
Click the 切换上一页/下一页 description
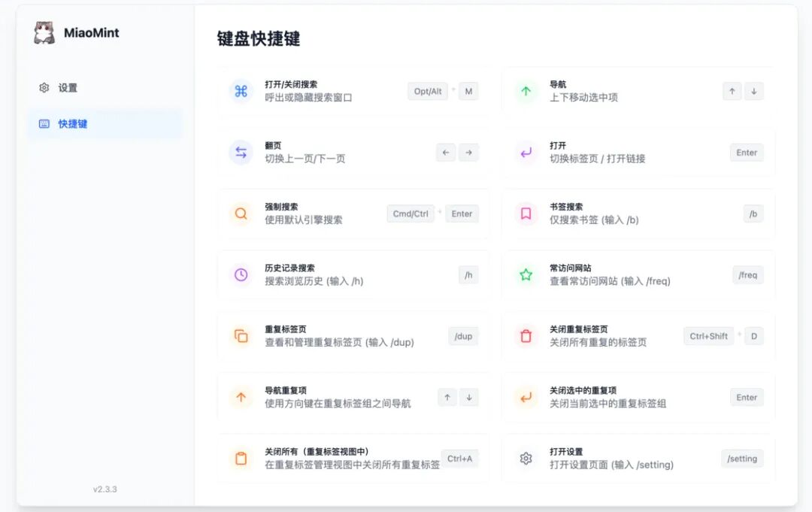pyautogui.click(x=305, y=159)
